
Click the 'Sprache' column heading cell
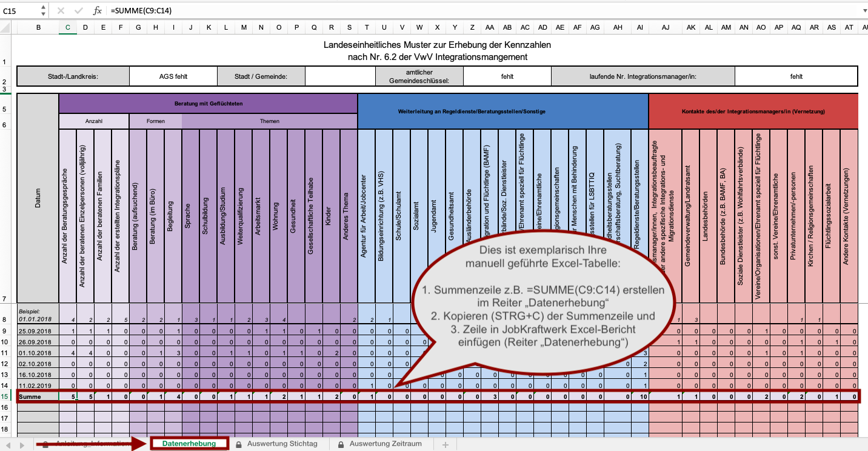coord(191,216)
